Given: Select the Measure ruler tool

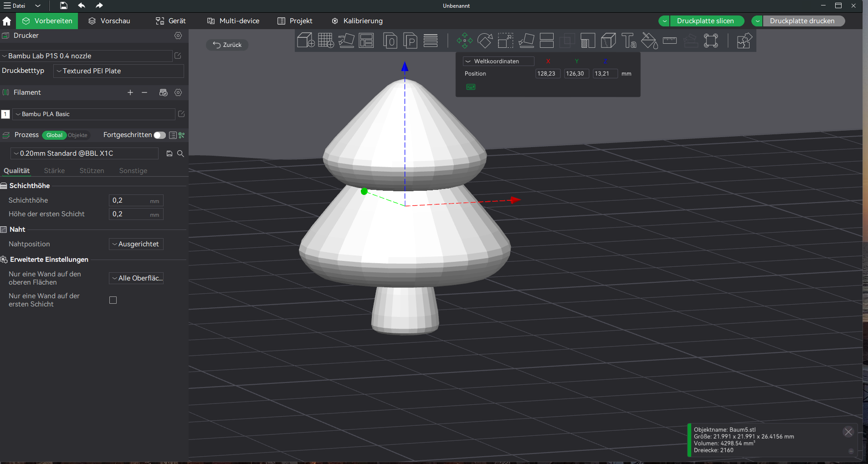Looking at the screenshot, I should pos(669,41).
